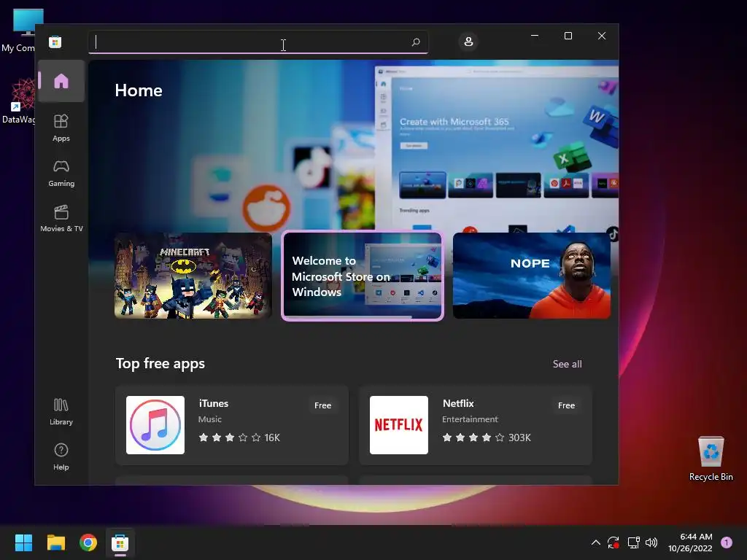Open the NOPE movie card

point(532,276)
